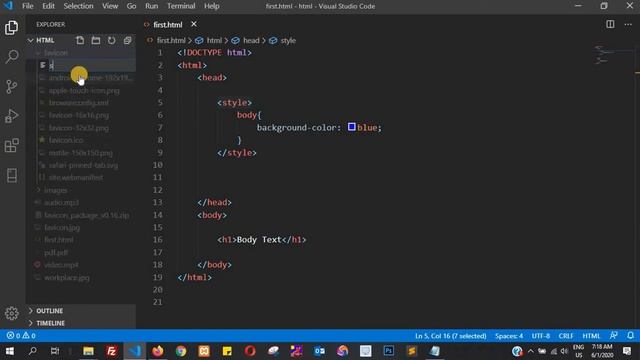Change line endings via CRLF status item

pyautogui.click(x=566, y=336)
